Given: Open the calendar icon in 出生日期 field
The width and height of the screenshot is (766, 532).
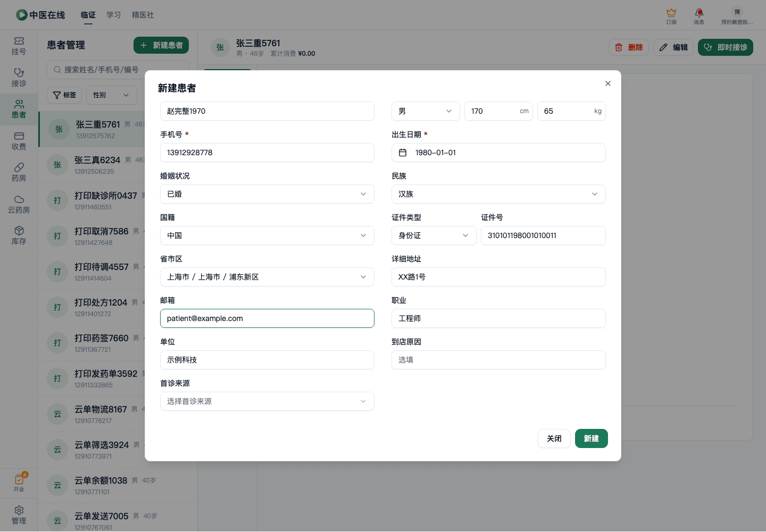Looking at the screenshot, I should click(403, 153).
